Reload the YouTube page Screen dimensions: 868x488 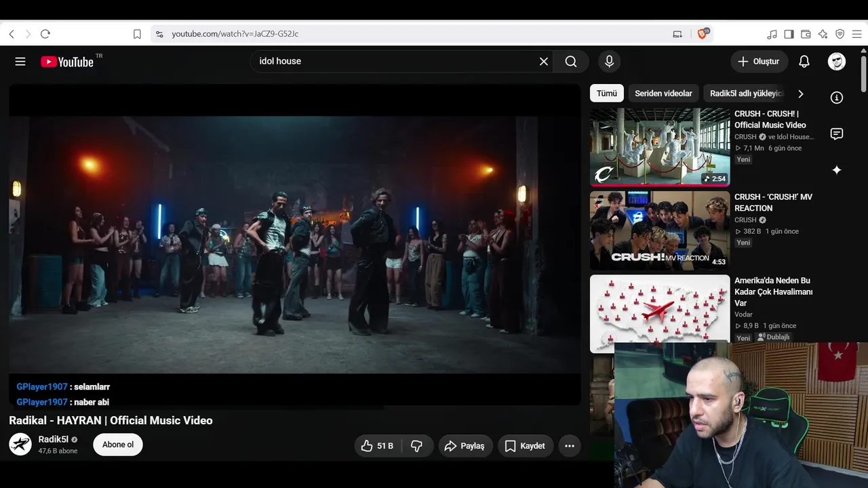45,34
